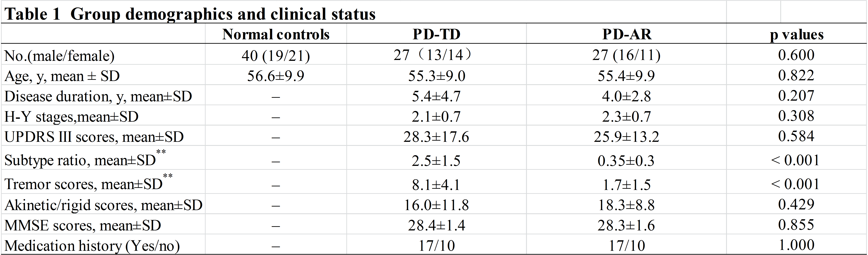Click the 'Disease duration' row label
Image resolution: width=868 pixels, height=255 pixels.
coord(98,96)
